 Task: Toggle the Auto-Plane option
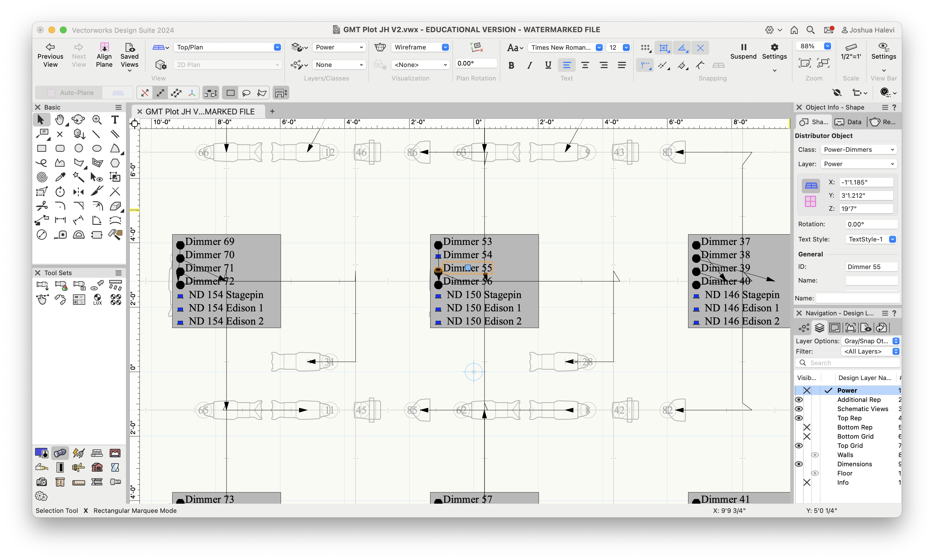coord(70,93)
